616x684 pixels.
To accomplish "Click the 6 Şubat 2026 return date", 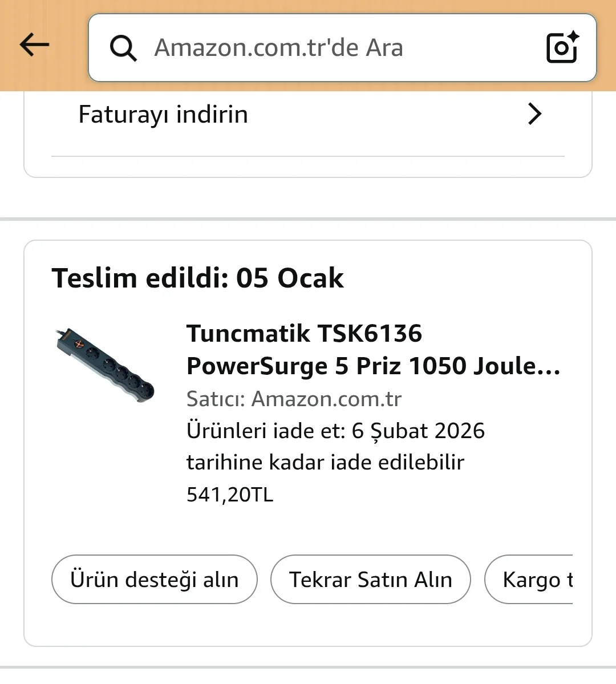I will coord(418,431).
